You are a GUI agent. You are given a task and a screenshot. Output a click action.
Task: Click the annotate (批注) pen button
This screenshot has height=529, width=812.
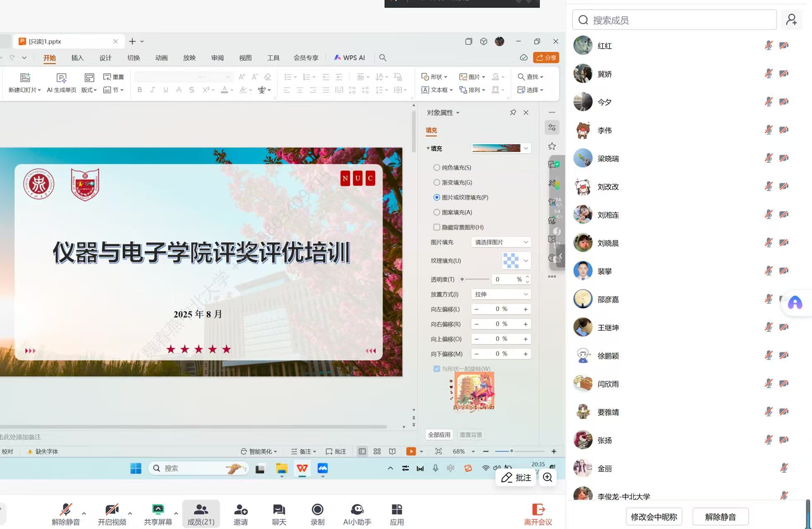pyautogui.click(x=516, y=478)
